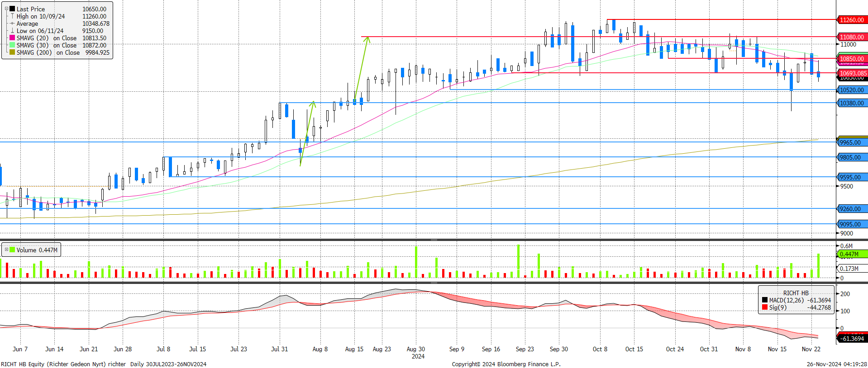
Task: Click the 'Sep 23' date axis label
Action: pos(525,349)
